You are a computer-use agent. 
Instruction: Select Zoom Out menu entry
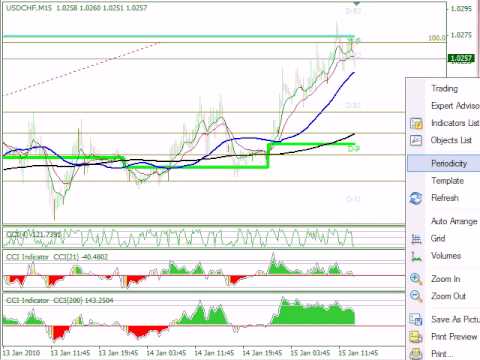click(448, 296)
